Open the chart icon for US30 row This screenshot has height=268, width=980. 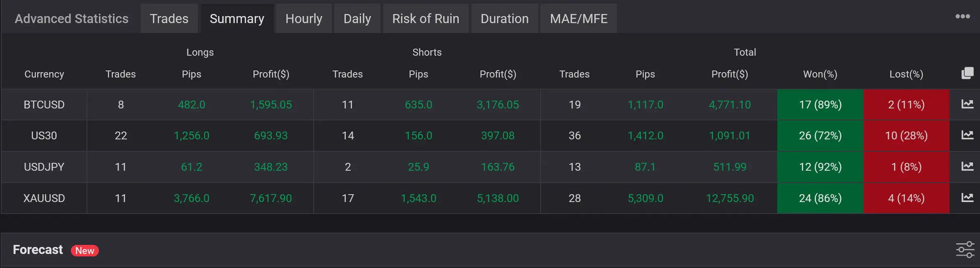click(x=967, y=135)
